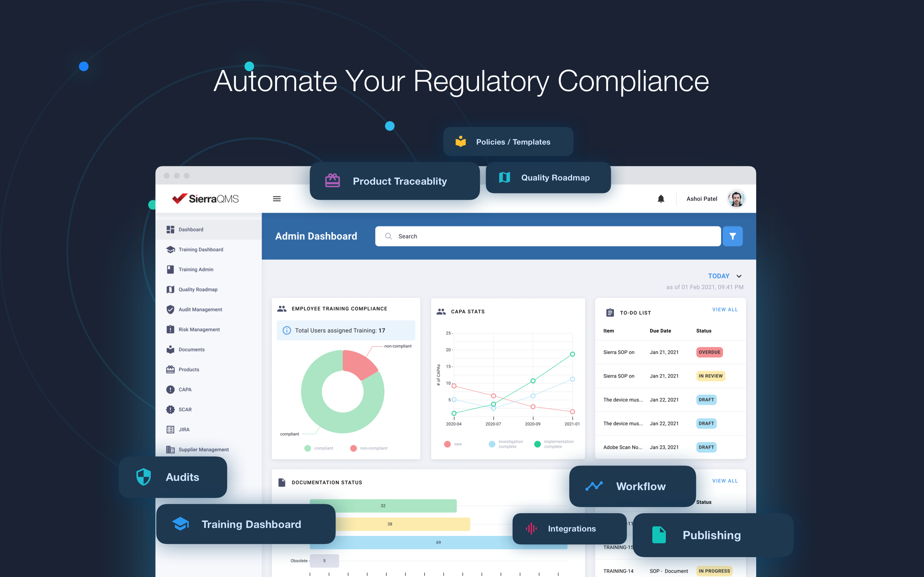Select the SCAR sidebar icon

tap(170, 409)
